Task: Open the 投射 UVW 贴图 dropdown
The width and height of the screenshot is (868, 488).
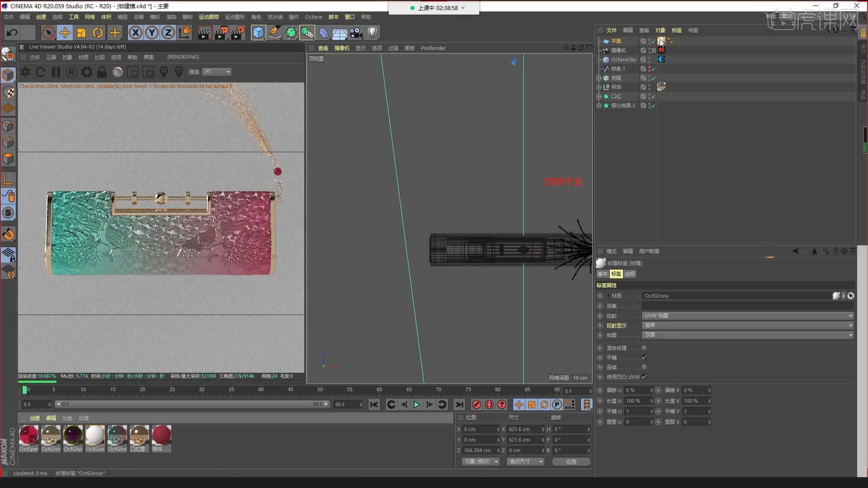Action: click(x=748, y=315)
